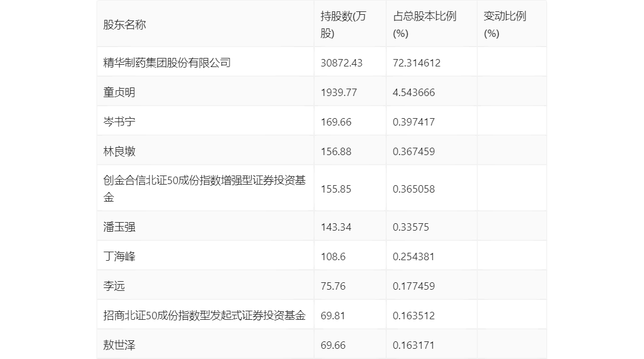644x359 pixels.
Task: Select the percentage 4.543666
Action: coord(413,93)
